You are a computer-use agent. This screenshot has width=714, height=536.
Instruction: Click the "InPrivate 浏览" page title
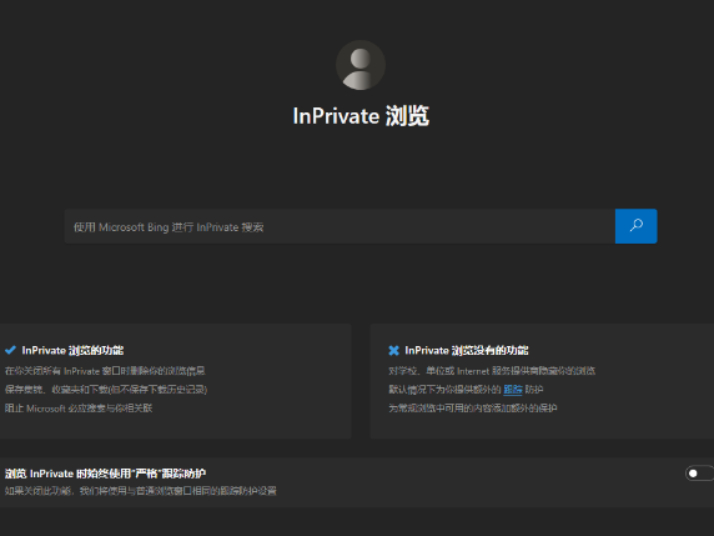coord(361,116)
